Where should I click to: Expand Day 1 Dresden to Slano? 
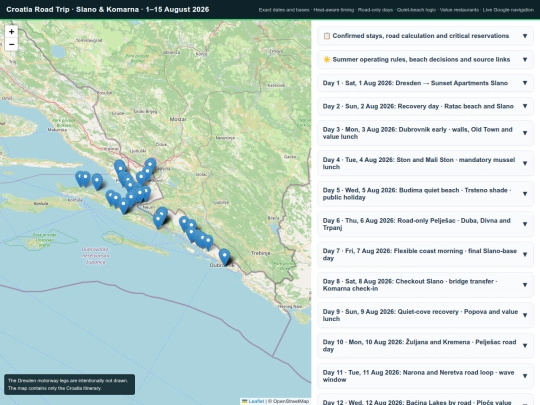click(x=425, y=83)
